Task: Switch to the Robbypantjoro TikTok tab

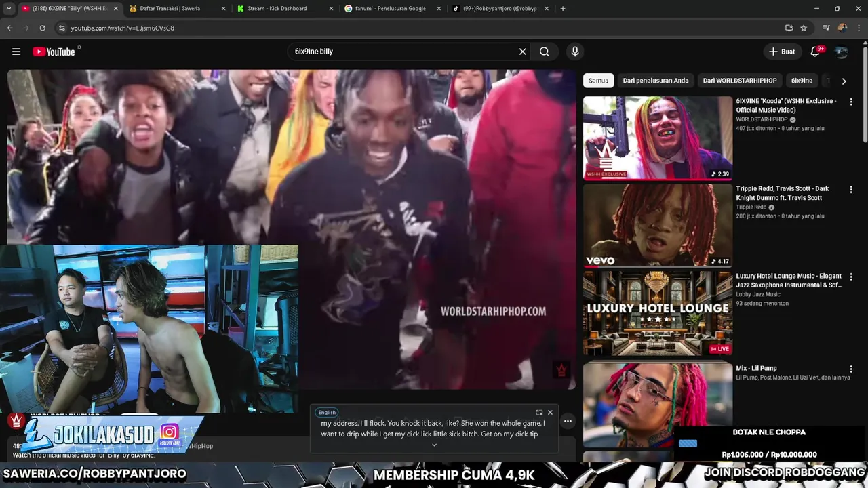Action: tap(499, 9)
